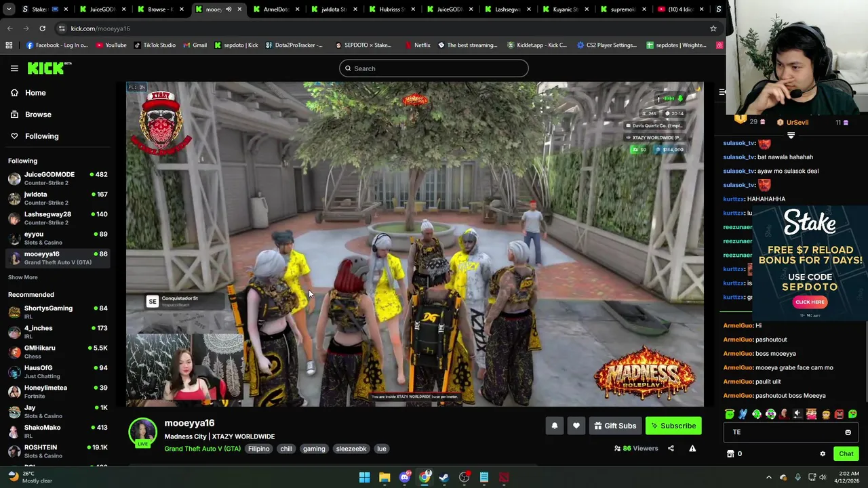Open the Kick hamburger menu
The height and width of the screenshot is (488, 868).
tap(14, 68)
